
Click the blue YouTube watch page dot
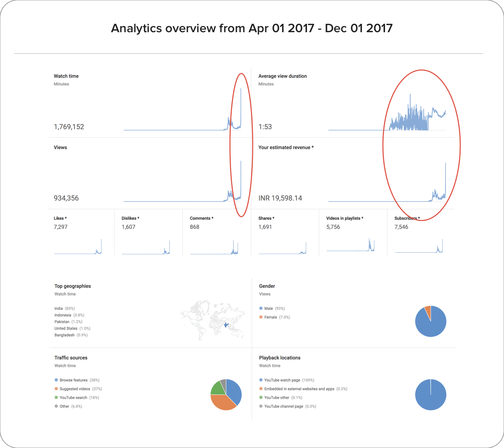point(261,380)
